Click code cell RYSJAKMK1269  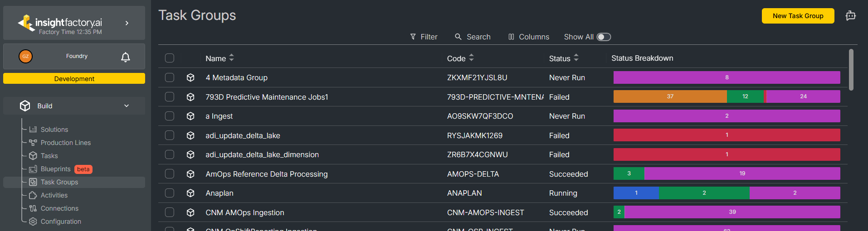coord(475,135)
